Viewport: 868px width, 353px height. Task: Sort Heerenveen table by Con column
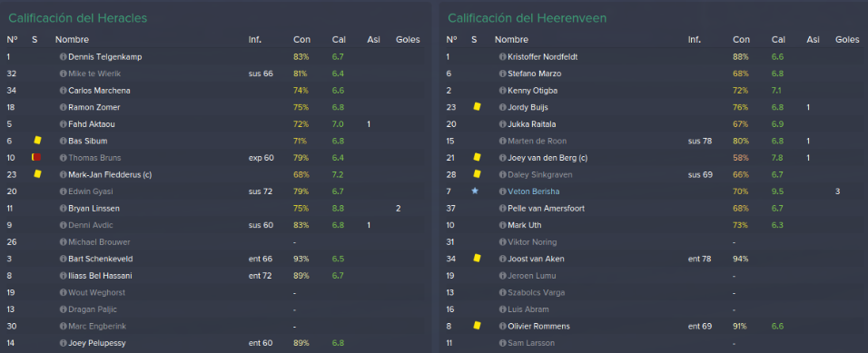click(x=741, y=40)
